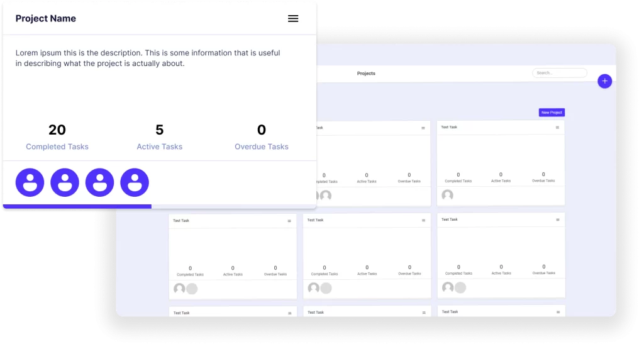Click the Project Name card title
644x349 pixels.
(46, 19)
